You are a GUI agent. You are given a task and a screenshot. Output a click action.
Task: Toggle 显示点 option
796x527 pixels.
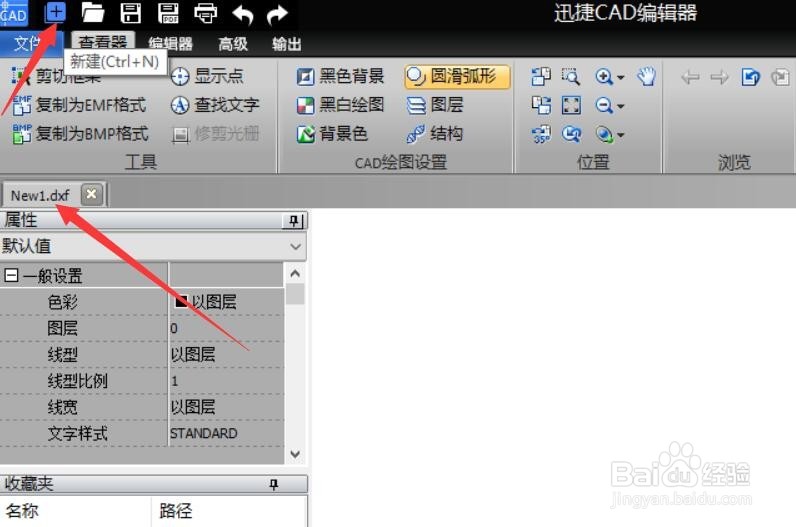click(x=207, y=76)
